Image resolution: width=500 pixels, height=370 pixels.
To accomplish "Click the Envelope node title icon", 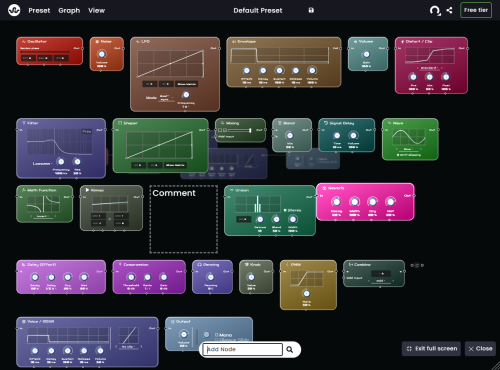I will pos(234,42).
